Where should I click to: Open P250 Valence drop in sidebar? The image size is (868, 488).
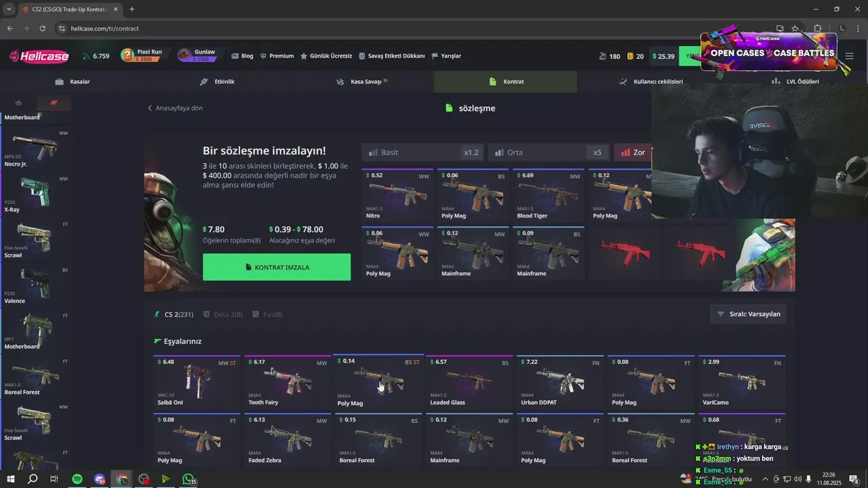[x=36, y=285]
